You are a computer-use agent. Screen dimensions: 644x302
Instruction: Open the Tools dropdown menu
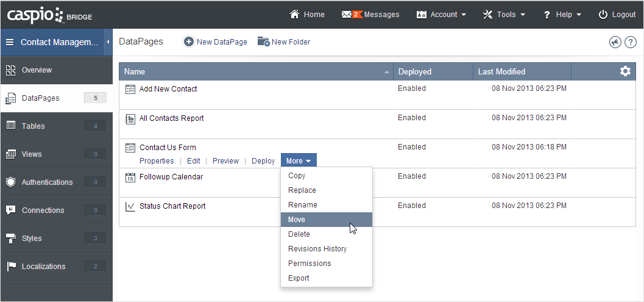[504, 14]
